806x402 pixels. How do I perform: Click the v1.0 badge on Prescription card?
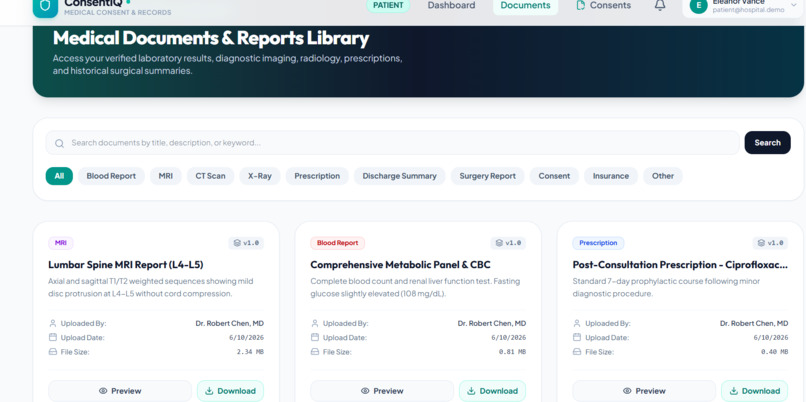771,243
